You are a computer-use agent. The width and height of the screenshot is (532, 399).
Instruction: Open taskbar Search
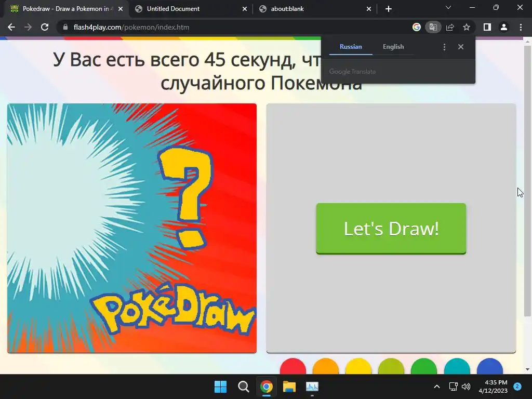[243, 387]
